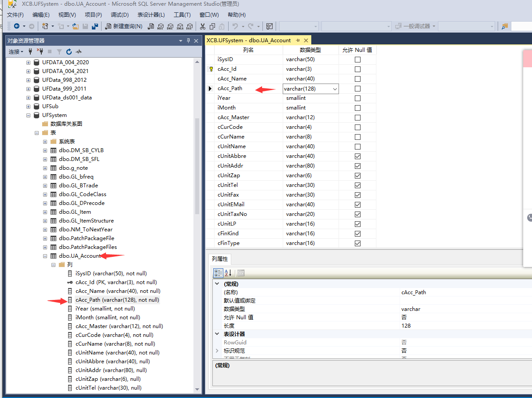Click the copy toolbar icon
The width and height of the screenshot is (532, 398).
[212, 26]
